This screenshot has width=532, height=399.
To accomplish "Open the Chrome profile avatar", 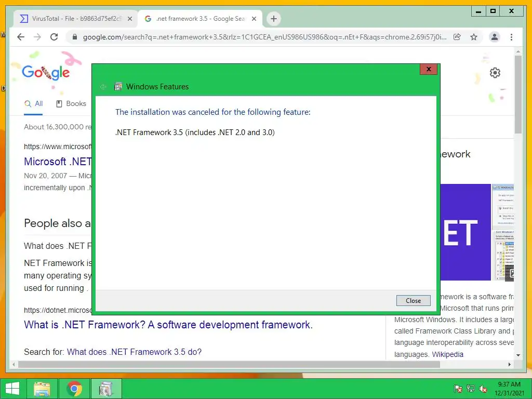I will click(x=495, y=37).
